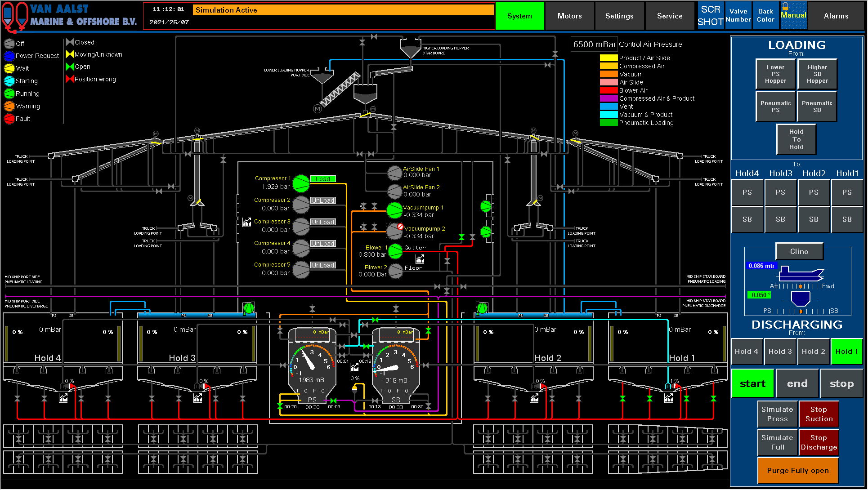
Task: Toggle Compressor 4 UnLoad button
Action: (x=323, y=244)
